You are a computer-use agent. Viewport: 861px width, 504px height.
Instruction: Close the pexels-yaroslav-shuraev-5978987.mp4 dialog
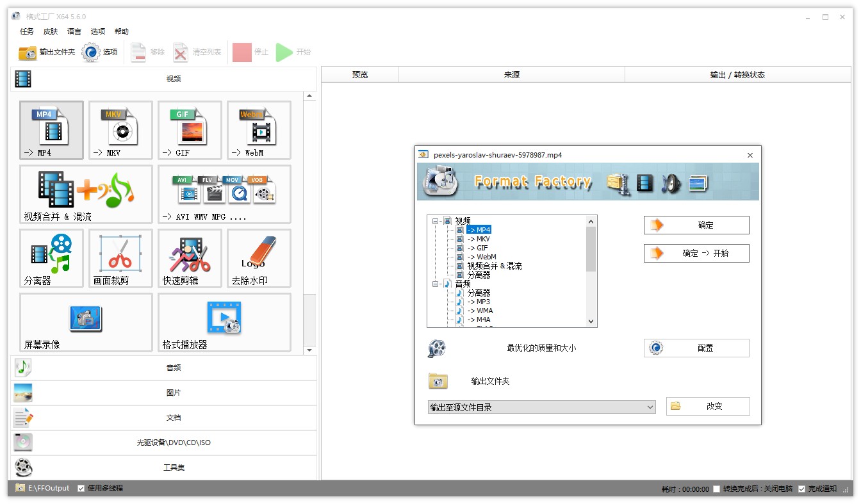[750, 155]
